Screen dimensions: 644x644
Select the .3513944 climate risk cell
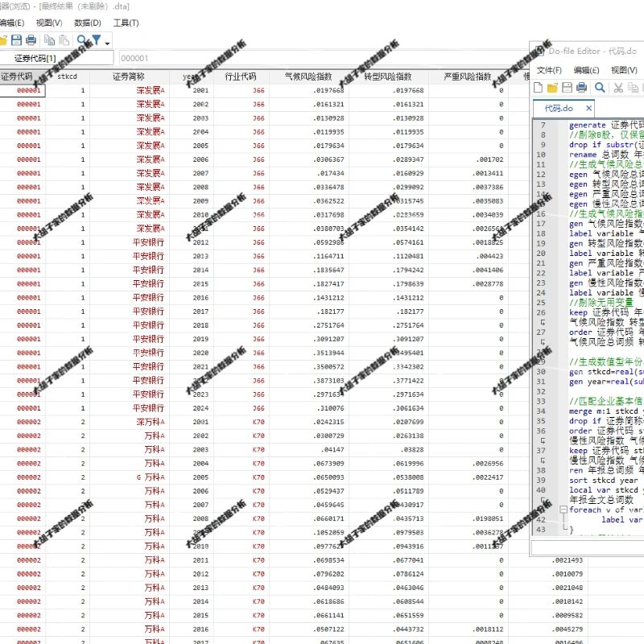tap(309, 353)
